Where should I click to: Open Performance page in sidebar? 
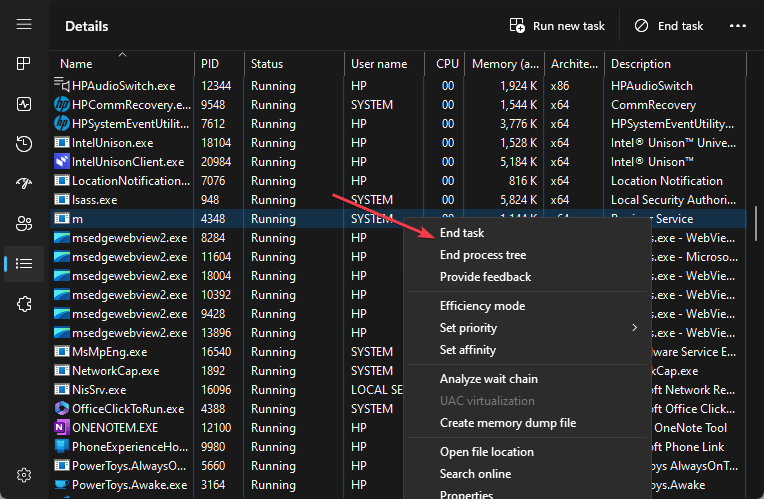(x=24, y=104)
